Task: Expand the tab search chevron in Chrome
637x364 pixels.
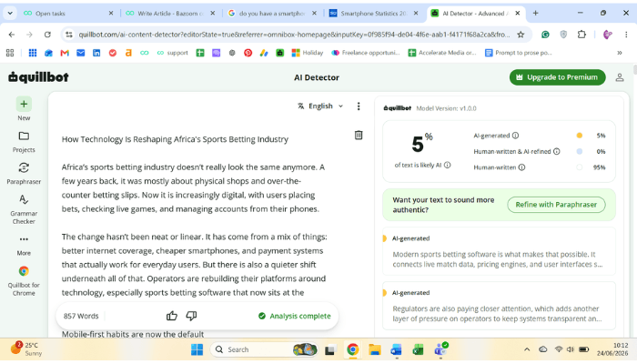Action: coord(10,13)
